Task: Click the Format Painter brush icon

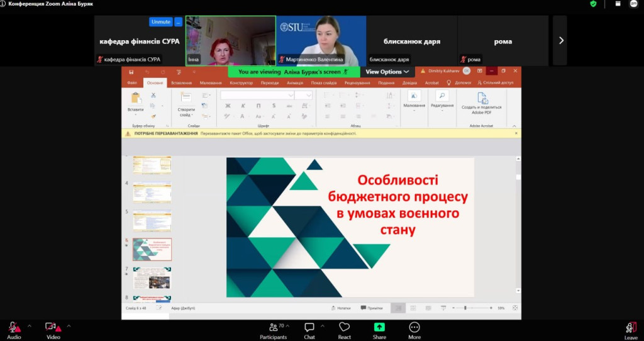Action: (153, 116)
